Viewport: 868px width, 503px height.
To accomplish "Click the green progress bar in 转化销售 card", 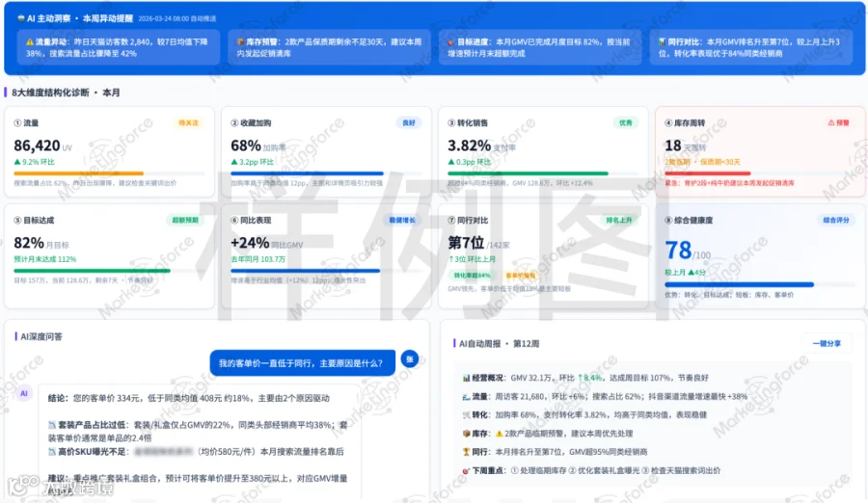I will coord(529,173).
